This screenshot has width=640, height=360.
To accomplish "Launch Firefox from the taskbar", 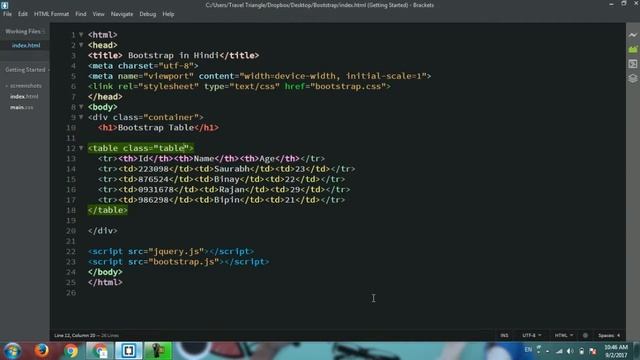I will pos(41,351).
